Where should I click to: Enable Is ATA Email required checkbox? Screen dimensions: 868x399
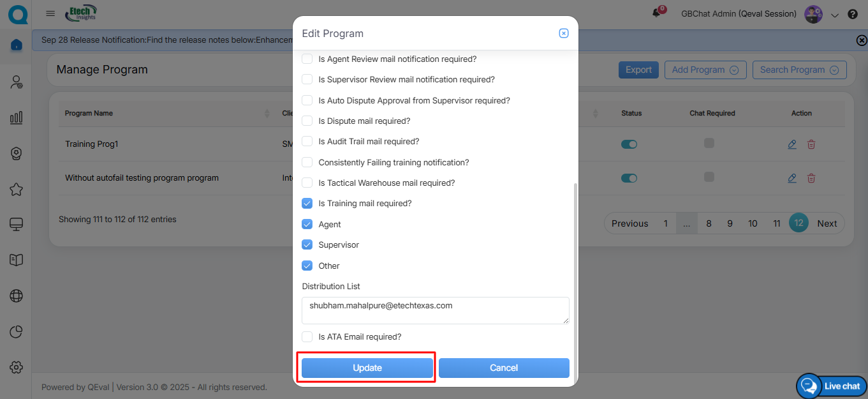(307, 336)
